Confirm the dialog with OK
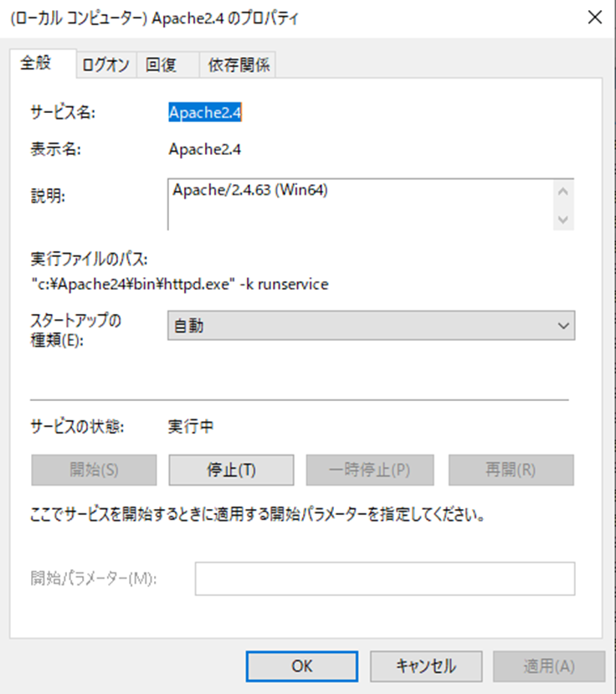 [x=302, y=666]
